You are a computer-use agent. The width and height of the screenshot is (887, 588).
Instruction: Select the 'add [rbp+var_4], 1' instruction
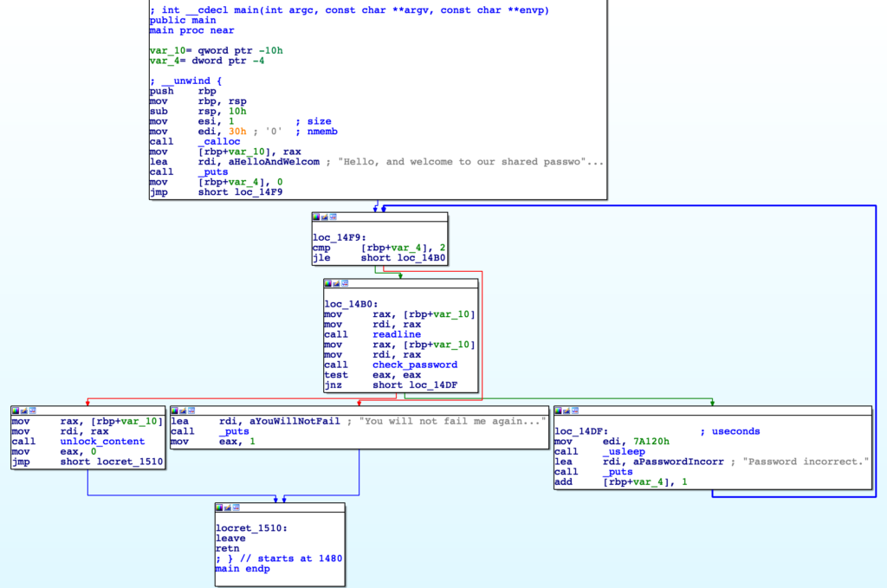tap(621, 482)
